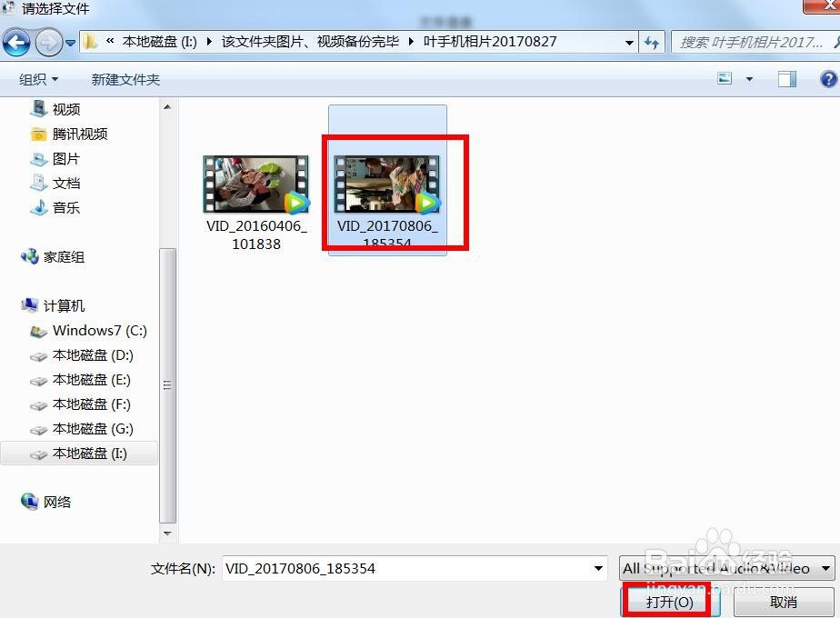Select video thumbnail VID_20160406_101838
Viewport: 840px width, 618px height.
click(256, 184)
